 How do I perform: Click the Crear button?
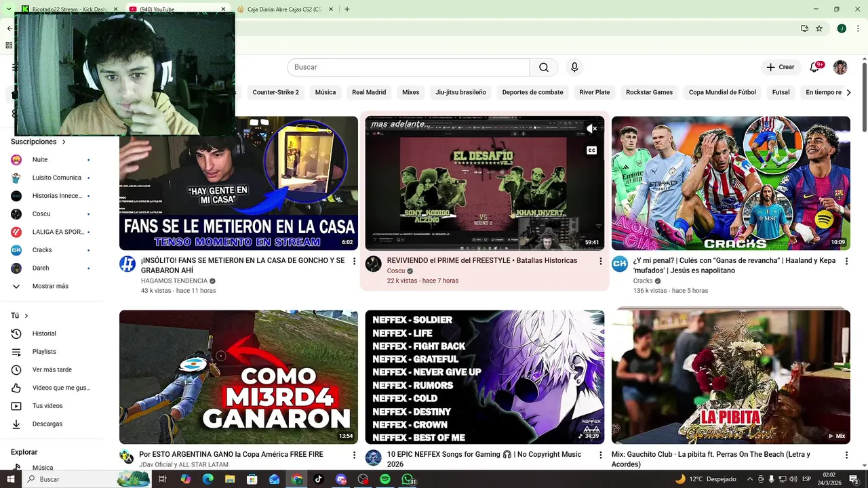point(780,67)
